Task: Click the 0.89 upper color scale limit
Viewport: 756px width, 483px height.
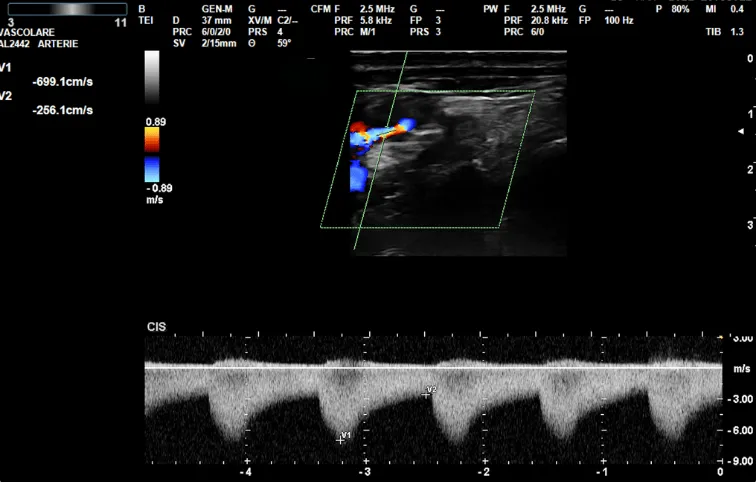Action: 156,122
